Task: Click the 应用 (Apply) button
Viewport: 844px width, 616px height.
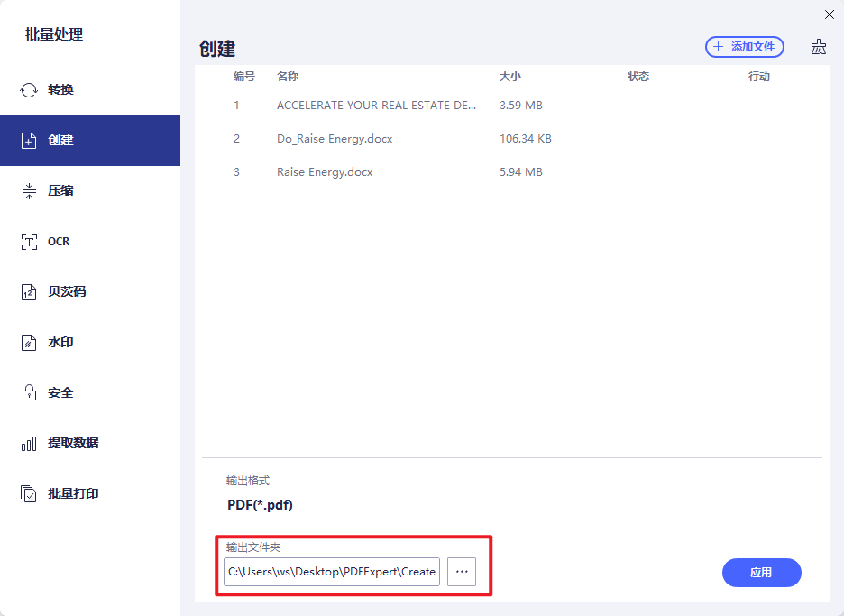Action: click(x=761, y=573)
